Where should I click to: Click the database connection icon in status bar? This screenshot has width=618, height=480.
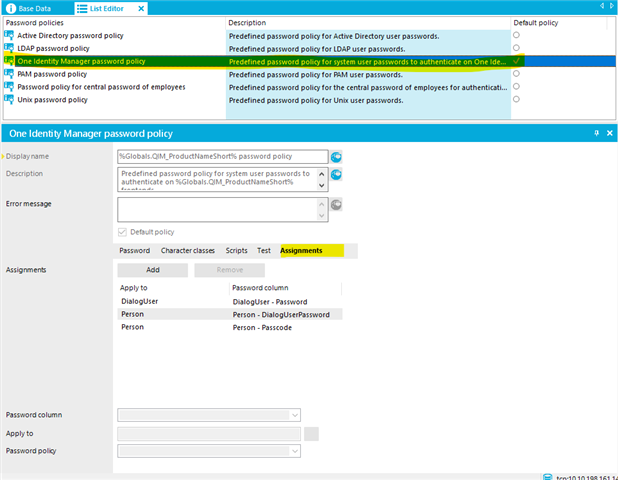tap(547, 477)
